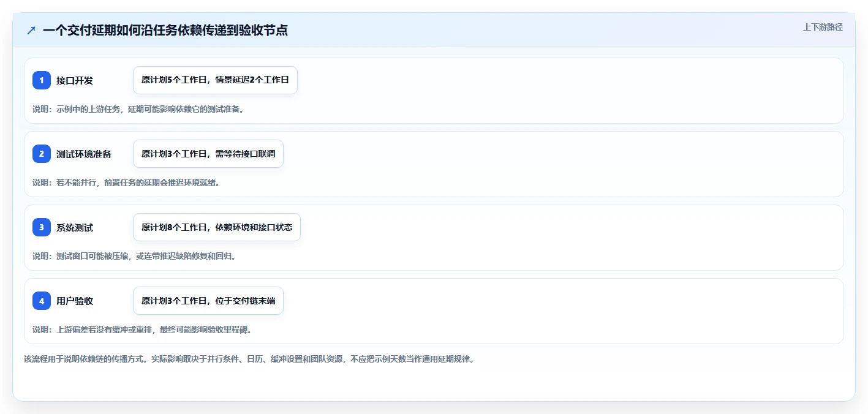Screen dimensions: 868x414
Task: Click the arrow icon beside the title
Action: [31, 30]
